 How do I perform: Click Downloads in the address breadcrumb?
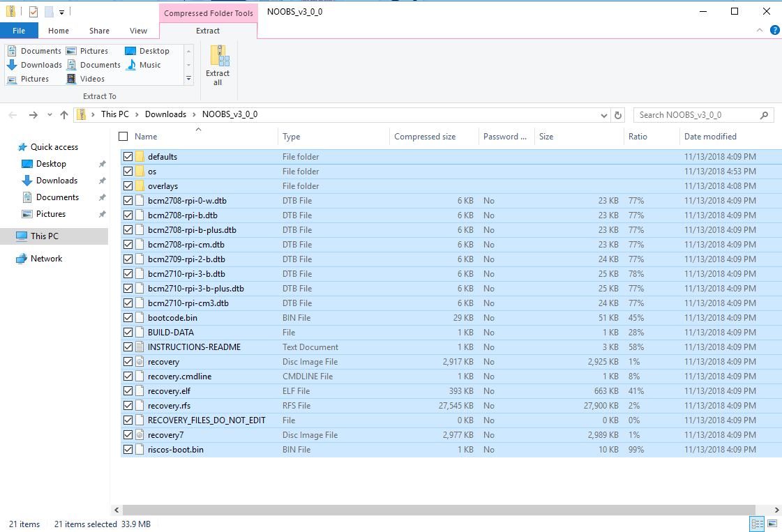165,114
